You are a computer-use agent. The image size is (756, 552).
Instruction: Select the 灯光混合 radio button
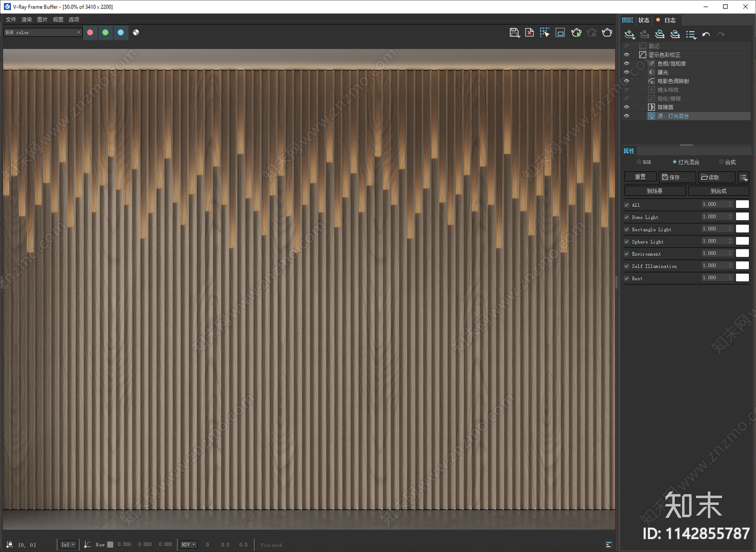pos(674,162)
